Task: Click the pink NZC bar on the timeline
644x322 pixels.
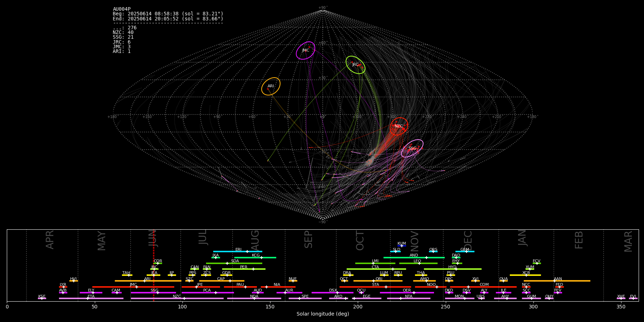Action: coord(177,298)
